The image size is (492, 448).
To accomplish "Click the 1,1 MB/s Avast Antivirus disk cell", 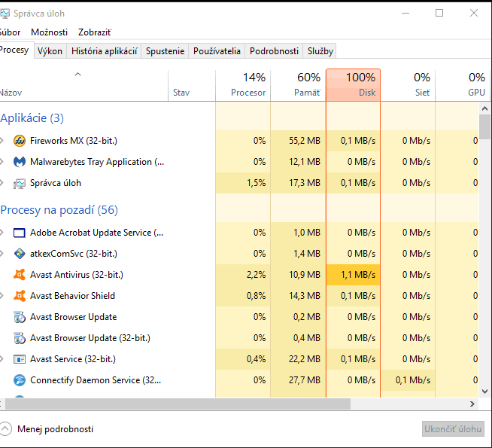I will (x=353, y=275).
